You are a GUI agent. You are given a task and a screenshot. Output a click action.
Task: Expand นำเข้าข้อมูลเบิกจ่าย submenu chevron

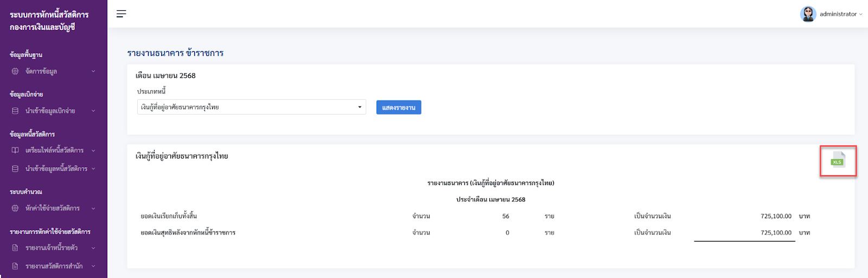coord(93,111)
